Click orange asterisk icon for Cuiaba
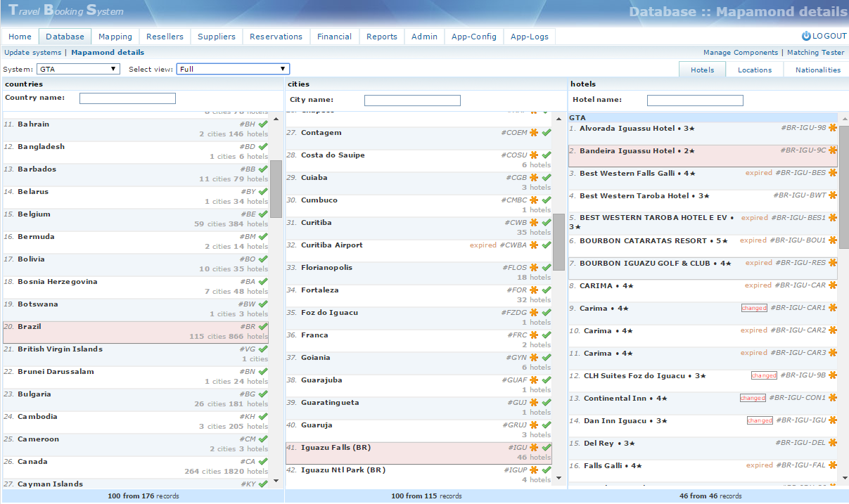 click(x=534, y=178)
